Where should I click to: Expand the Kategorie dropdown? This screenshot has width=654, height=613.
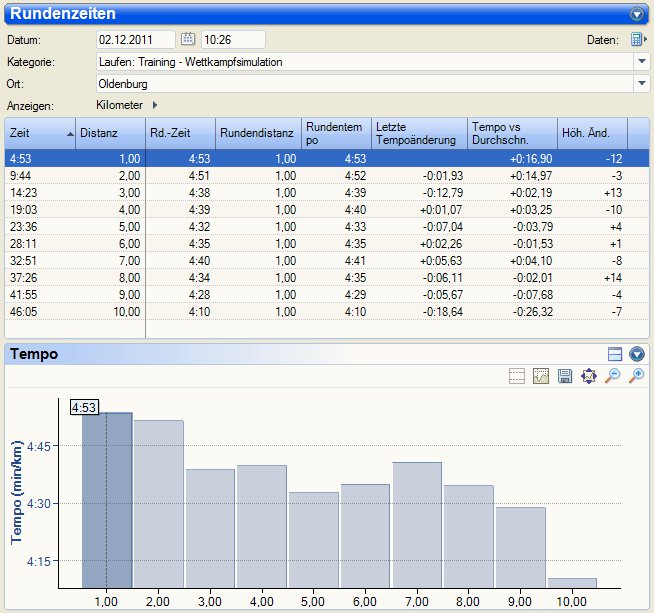tap(642, 62)
